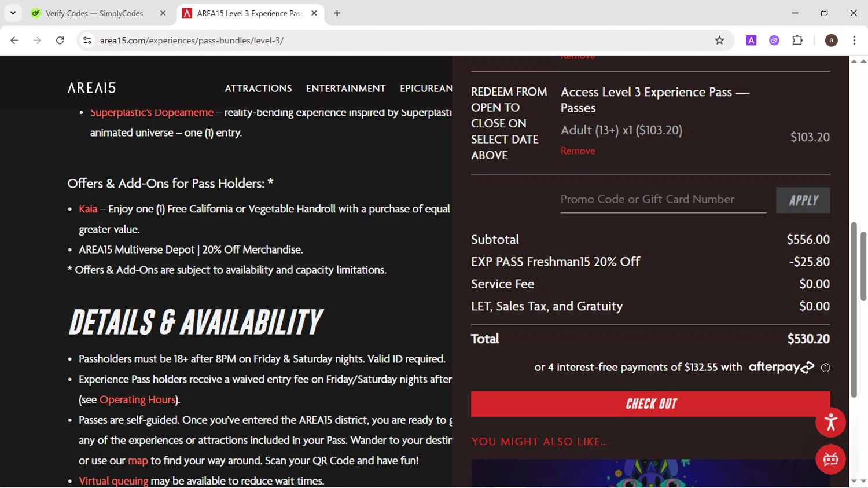Open the map link
This screenshot has width=868, height=488.
pos(138,461)
